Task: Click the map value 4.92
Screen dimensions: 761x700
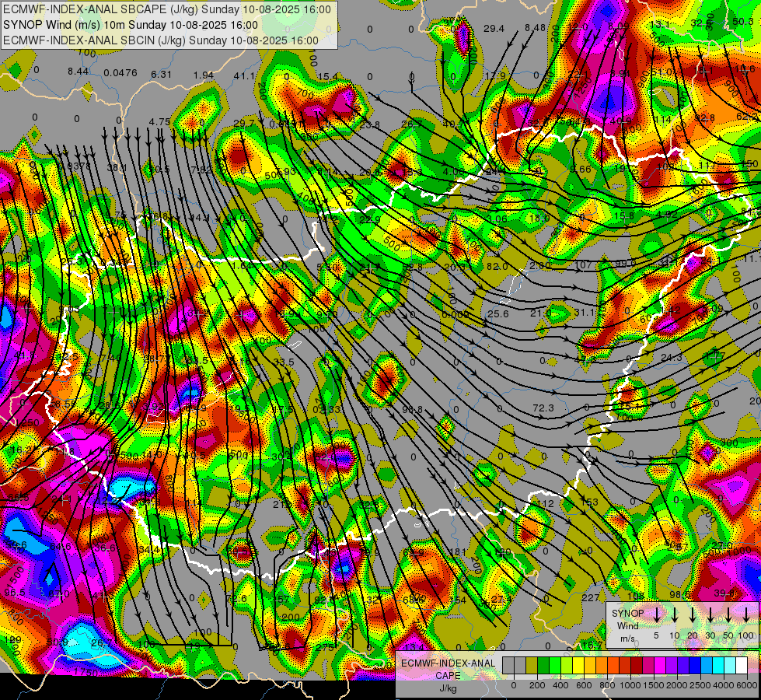Action: click(x=666, y=214)
